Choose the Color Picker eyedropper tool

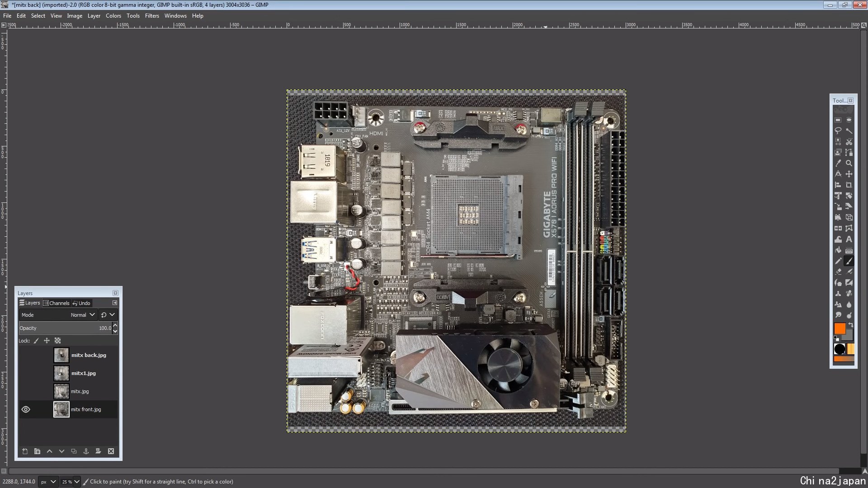tap(838, 163)
